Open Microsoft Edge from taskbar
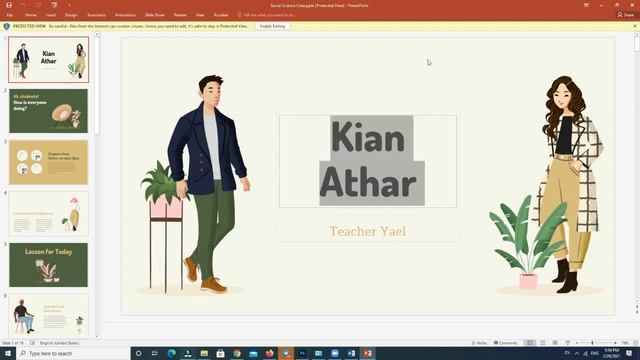The width and height of the screenshot is (640, 360). click(x=171, y=353)
